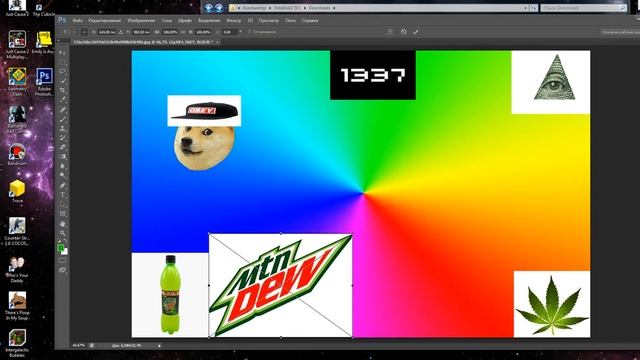
Task: Close the open document tab
Action: (218, 42)
